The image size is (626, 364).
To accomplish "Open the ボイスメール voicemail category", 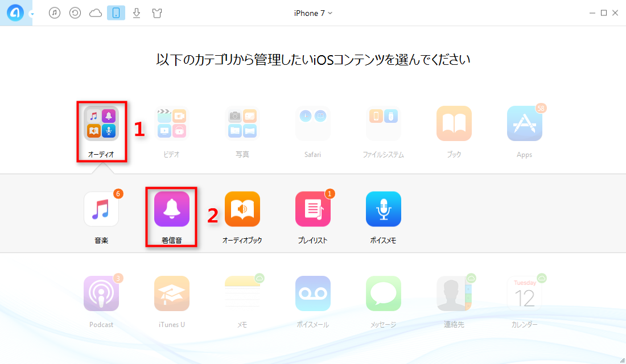I will coord(312,293).
